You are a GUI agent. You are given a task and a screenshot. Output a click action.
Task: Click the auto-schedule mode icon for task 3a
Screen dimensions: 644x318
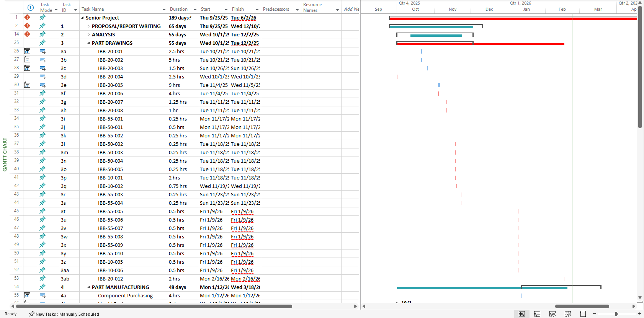(42, 51)
